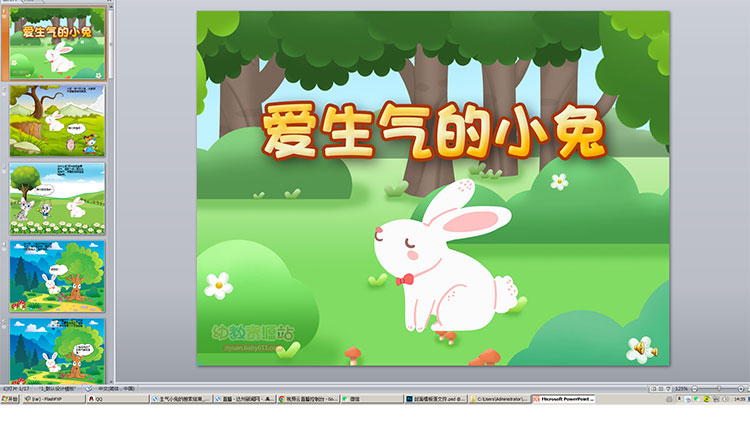Switch to the 微信 taskbar window

point(372,398)
